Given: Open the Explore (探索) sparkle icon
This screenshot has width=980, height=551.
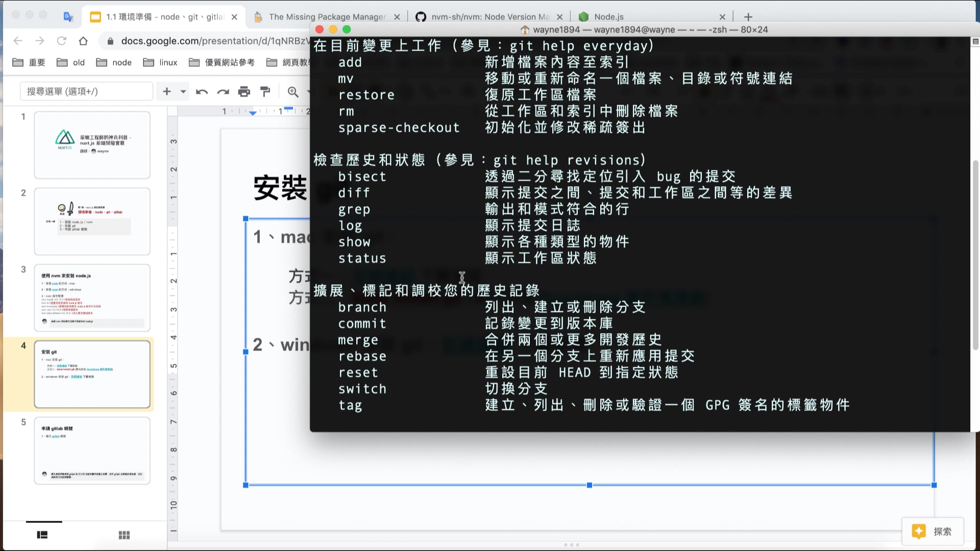Looking at the screenshot, I should click(x=919, y=532).
